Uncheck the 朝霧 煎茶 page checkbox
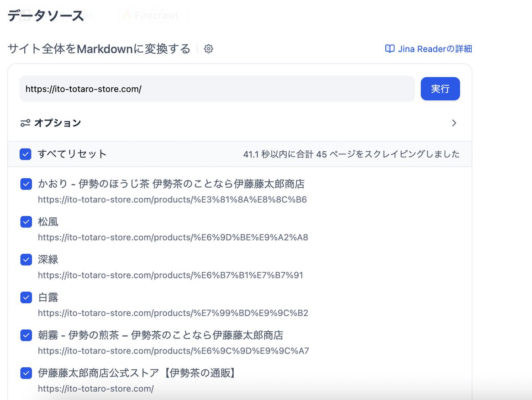The height and width of the screenshot is (400, 532). [26, 335]
